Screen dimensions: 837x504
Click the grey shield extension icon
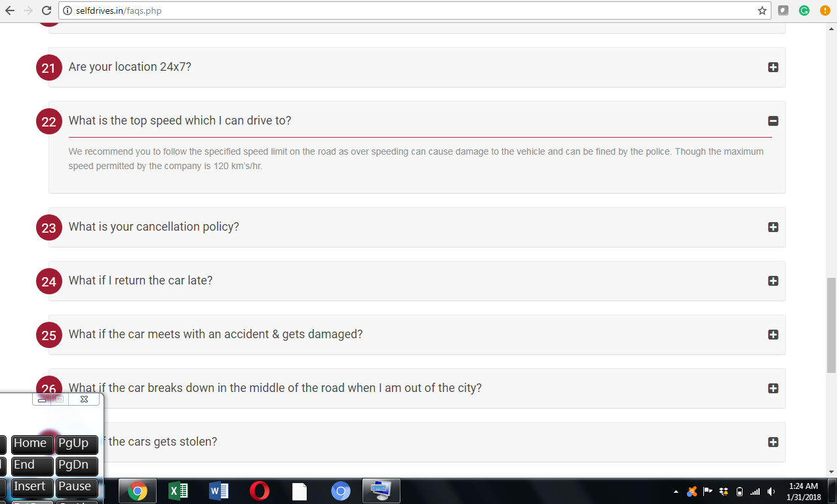783,10
